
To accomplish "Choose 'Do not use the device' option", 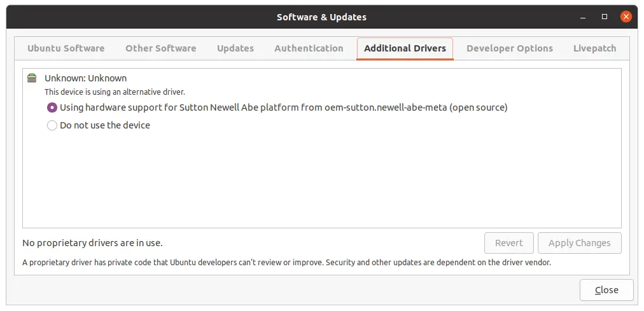I will pos(99,125).
